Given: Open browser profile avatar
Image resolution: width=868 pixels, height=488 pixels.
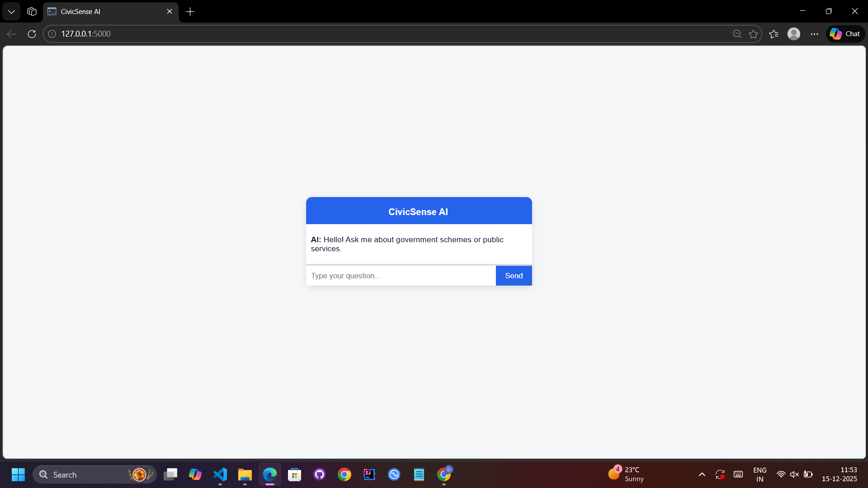Looking at the screenshot, I should (x=794, y=34).
